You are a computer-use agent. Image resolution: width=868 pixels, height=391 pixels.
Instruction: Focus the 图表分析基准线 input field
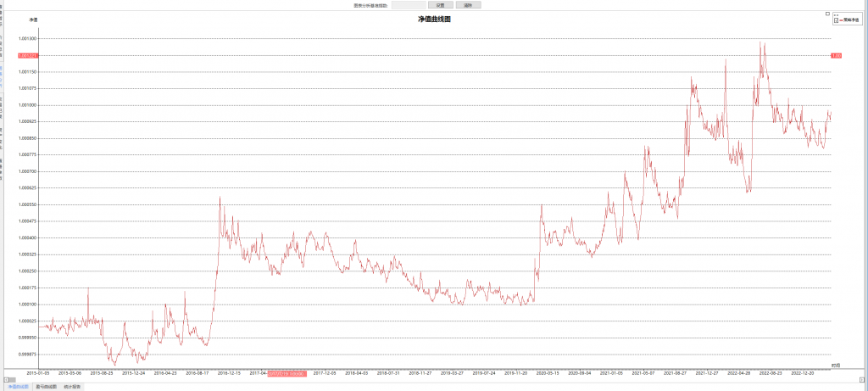[408, 5]
